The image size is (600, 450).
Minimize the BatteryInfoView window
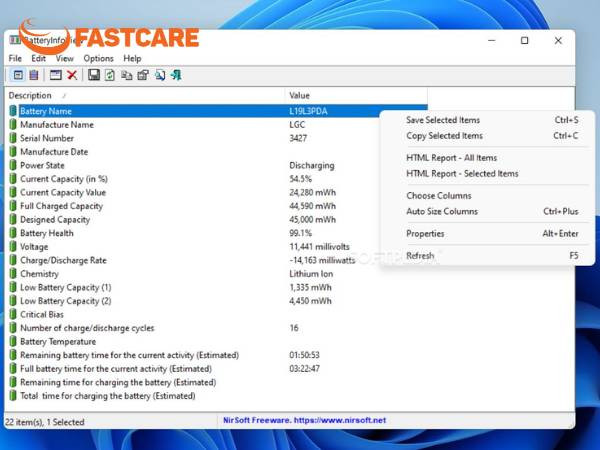pos(492,40)
